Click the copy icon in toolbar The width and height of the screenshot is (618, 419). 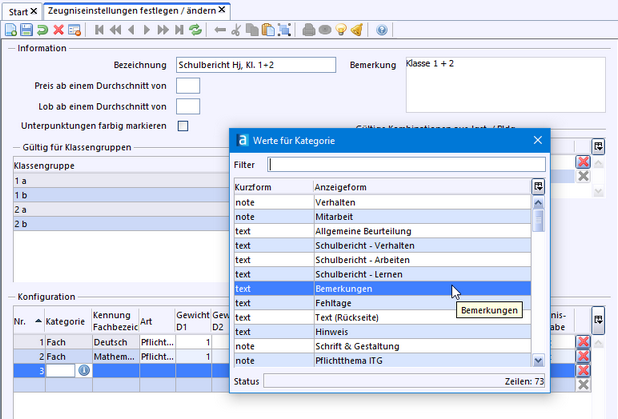[252, 30]
